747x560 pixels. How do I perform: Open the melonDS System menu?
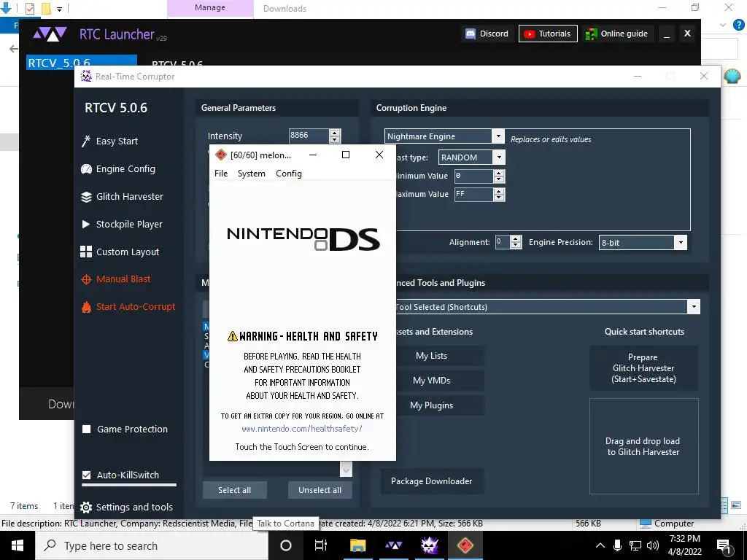(x=252, y=174)
